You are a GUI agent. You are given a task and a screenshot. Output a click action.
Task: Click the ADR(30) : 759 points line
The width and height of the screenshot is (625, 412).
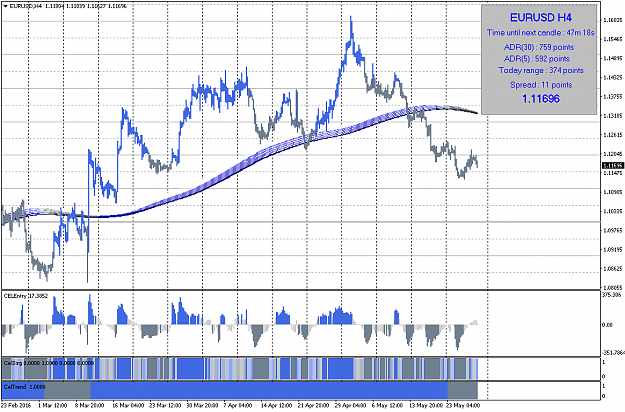(539, 47)
